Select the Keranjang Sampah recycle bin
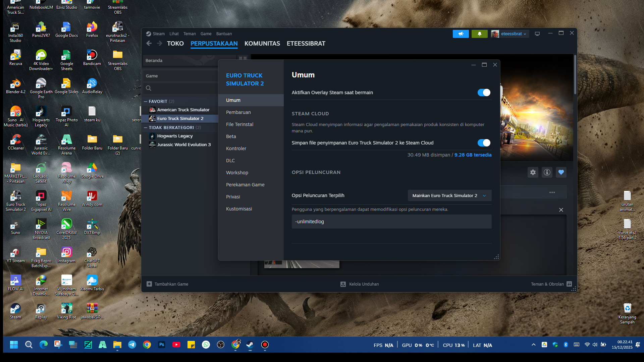Screen dimensions: 644x362 pos(627,314)
